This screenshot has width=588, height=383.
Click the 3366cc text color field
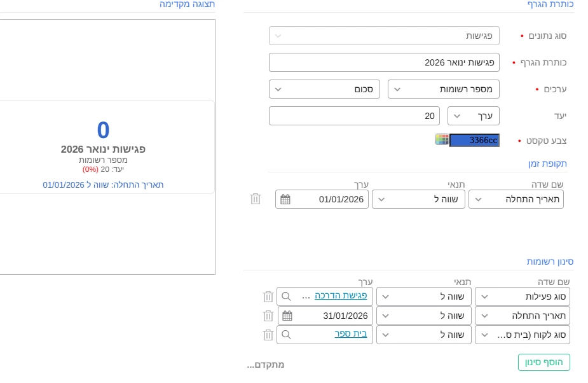click(x=474, y=140)
